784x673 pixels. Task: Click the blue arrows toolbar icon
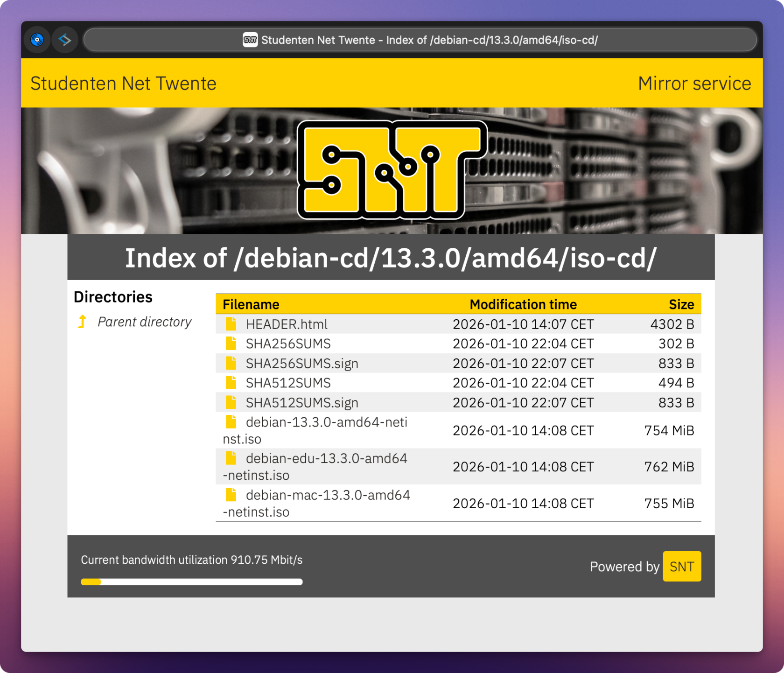coord(65,40)
